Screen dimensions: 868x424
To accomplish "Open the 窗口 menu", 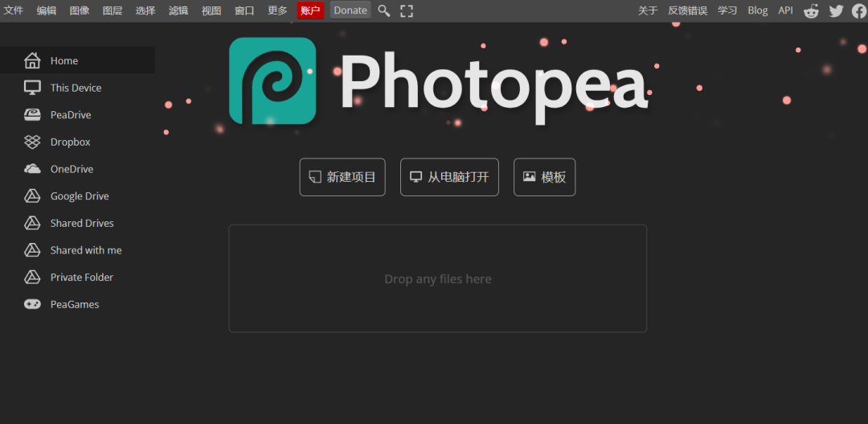I will point(244,10).
